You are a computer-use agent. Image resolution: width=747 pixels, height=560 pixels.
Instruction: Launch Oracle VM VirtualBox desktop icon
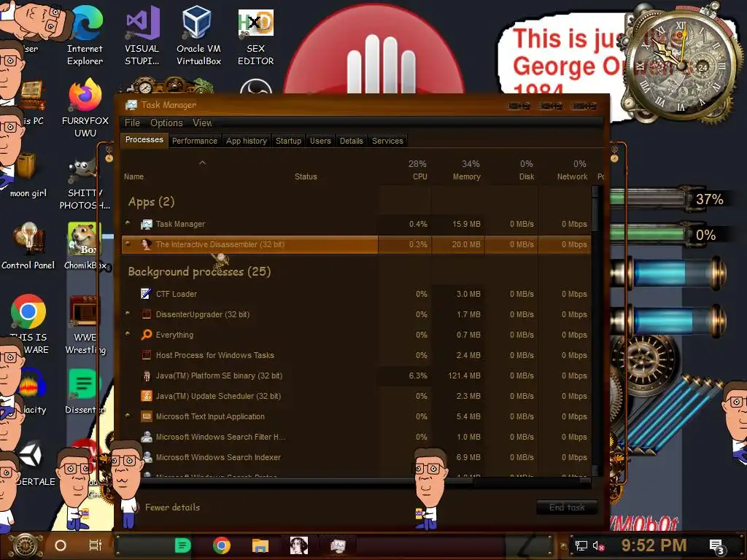click(x=198, y=36)
